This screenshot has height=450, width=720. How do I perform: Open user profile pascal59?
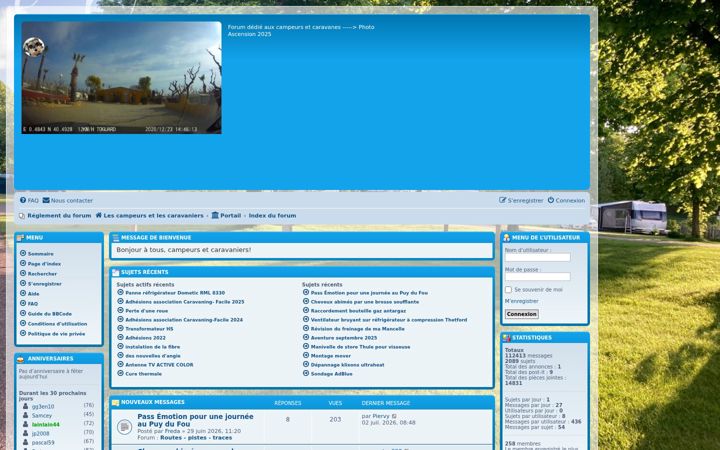pyautogui.click(x=43, y=442)
